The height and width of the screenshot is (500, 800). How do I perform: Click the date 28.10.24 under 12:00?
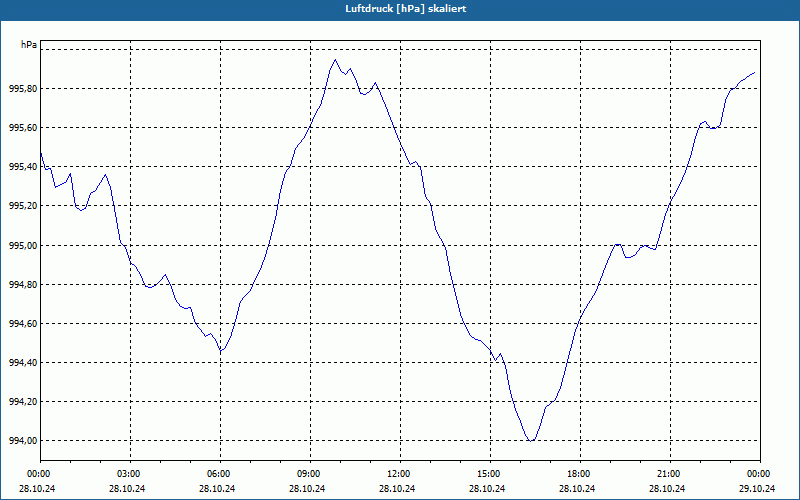tap(397, 488)
